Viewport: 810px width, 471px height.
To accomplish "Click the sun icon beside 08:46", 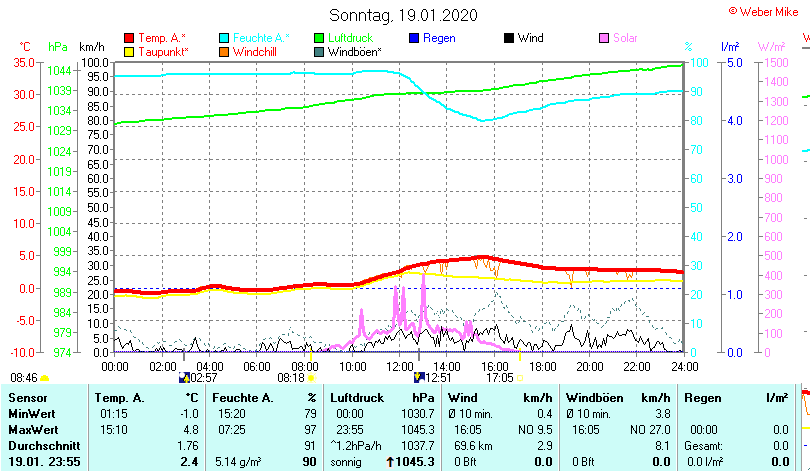I will [x=45, y=378].
